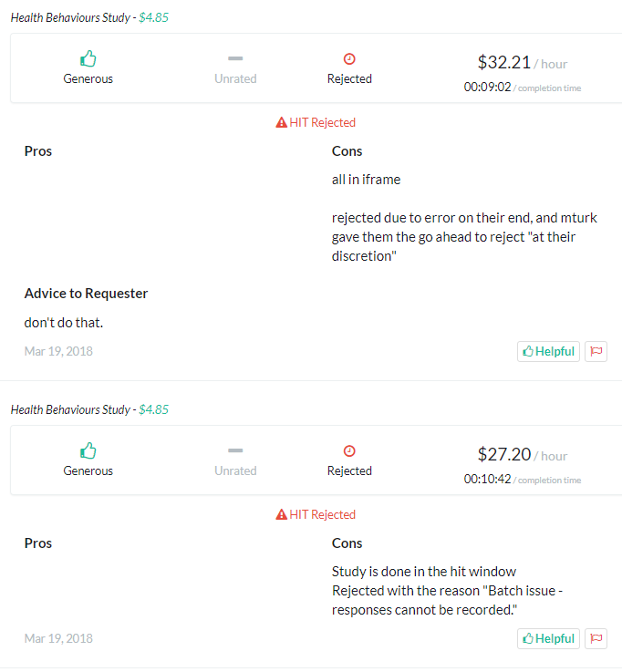The image size is (622, 672).
Task: Mark the second review as Helpful
Action: 548,638
